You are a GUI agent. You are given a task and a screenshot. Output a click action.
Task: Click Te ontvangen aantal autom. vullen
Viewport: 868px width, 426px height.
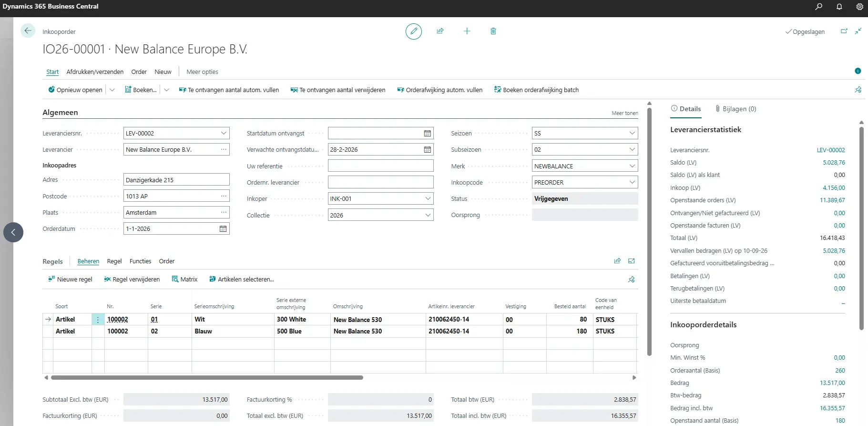229,90
